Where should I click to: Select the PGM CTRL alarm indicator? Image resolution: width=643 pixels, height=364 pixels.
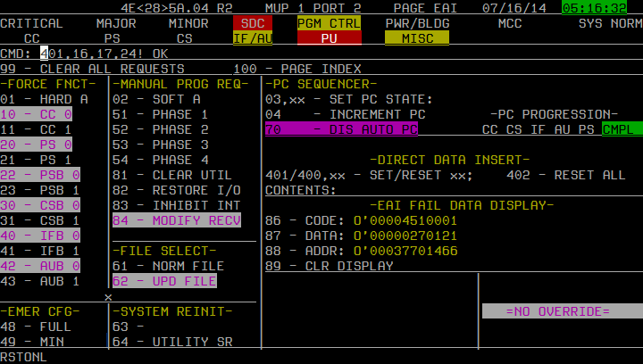coord(329,23)
